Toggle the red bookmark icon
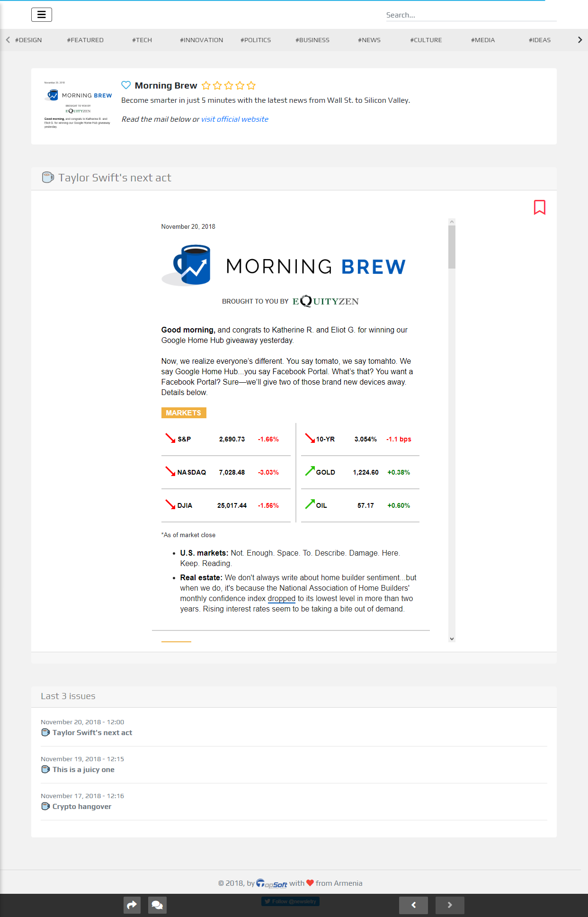 click(540, 207)
